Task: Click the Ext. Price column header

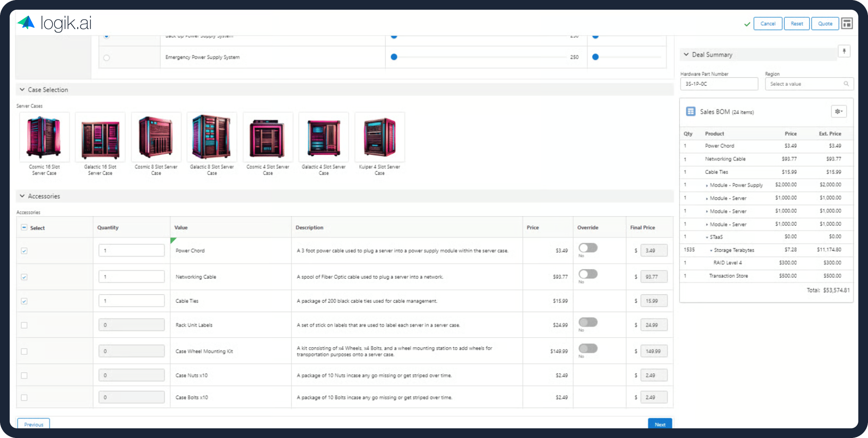Action: click(x=830, y=134)
